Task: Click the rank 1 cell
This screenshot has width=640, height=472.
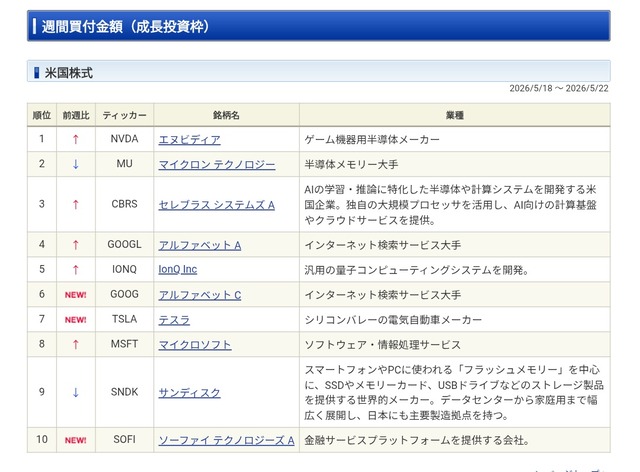Action: [42, 139]
